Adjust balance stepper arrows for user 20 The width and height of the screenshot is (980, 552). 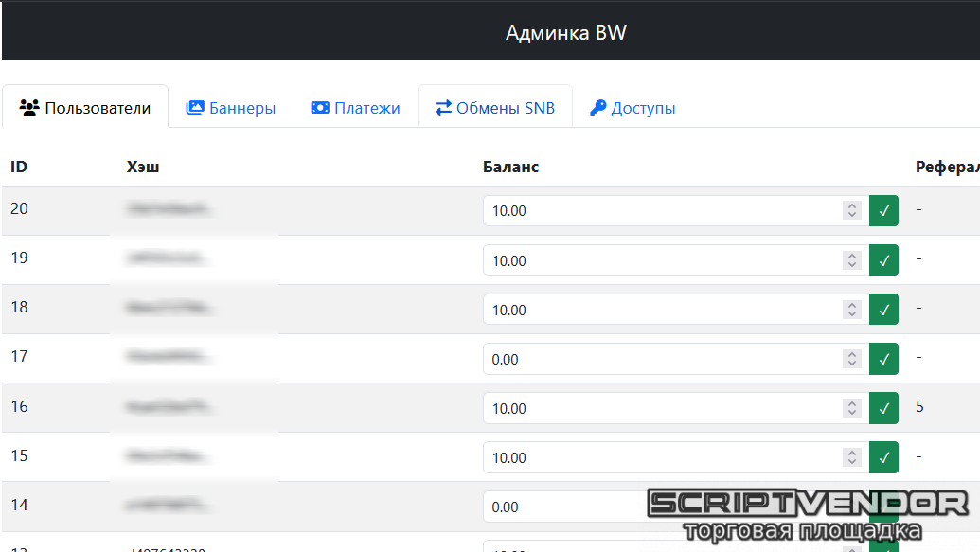pyautogui.click(x=852, y=210)
